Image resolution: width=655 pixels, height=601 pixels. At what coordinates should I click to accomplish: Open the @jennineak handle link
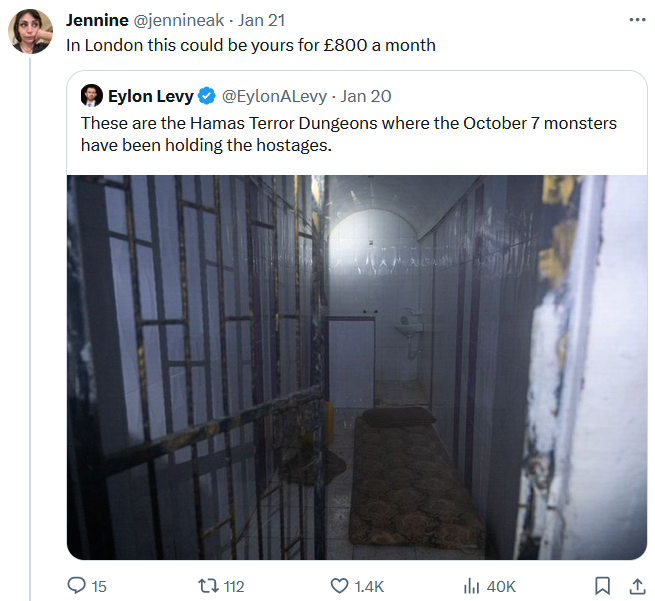(178, 20)
